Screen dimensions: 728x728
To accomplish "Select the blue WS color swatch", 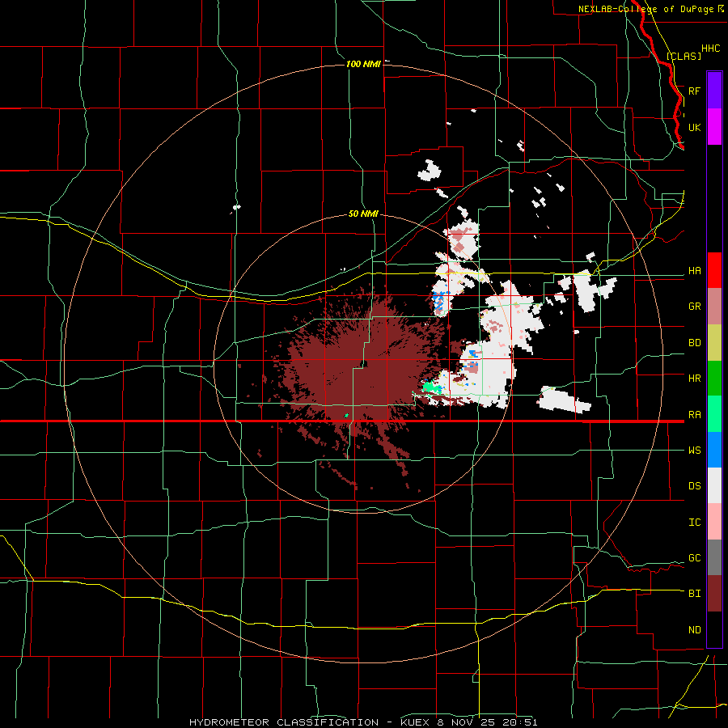I will click(714, 450).
